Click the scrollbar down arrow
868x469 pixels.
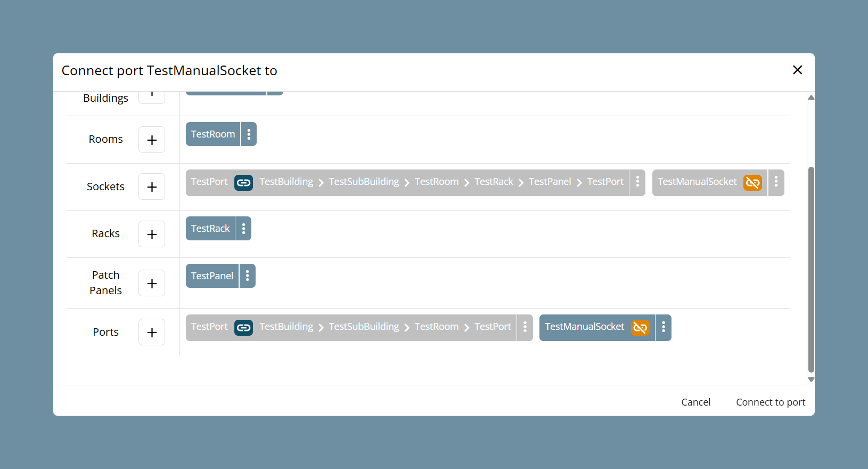pyautogui.click(x=811, y=379)
